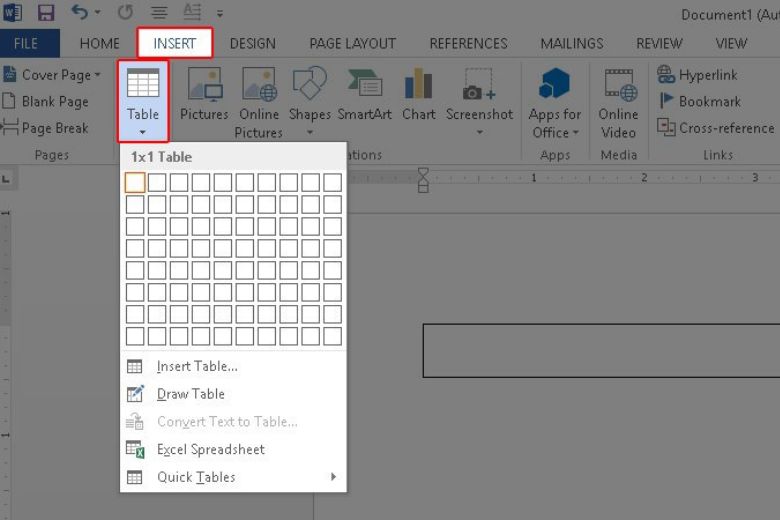Click the Screenshot camera icon
This screenshot has height=520, width=780.
(x=479, y=84)
